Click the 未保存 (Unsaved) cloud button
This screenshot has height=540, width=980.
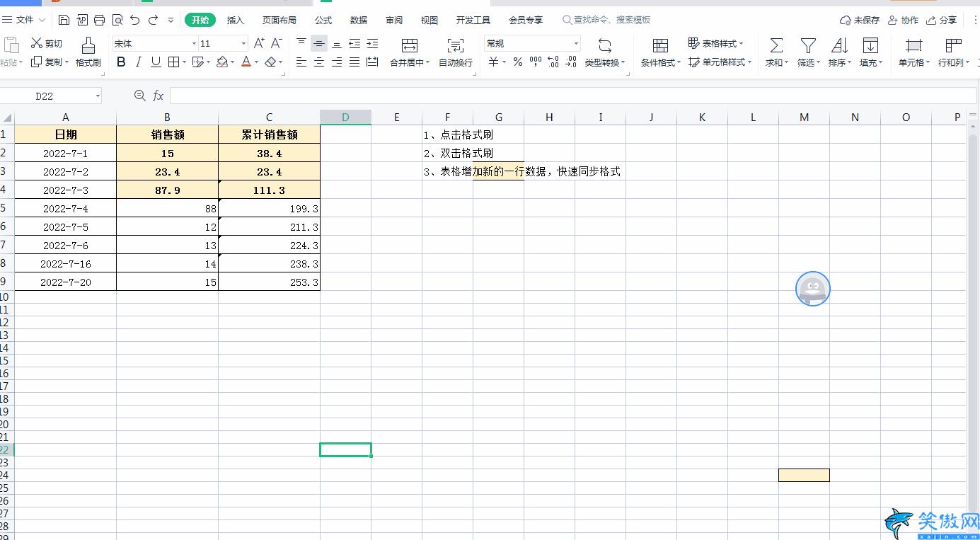(x=859, y=20)
